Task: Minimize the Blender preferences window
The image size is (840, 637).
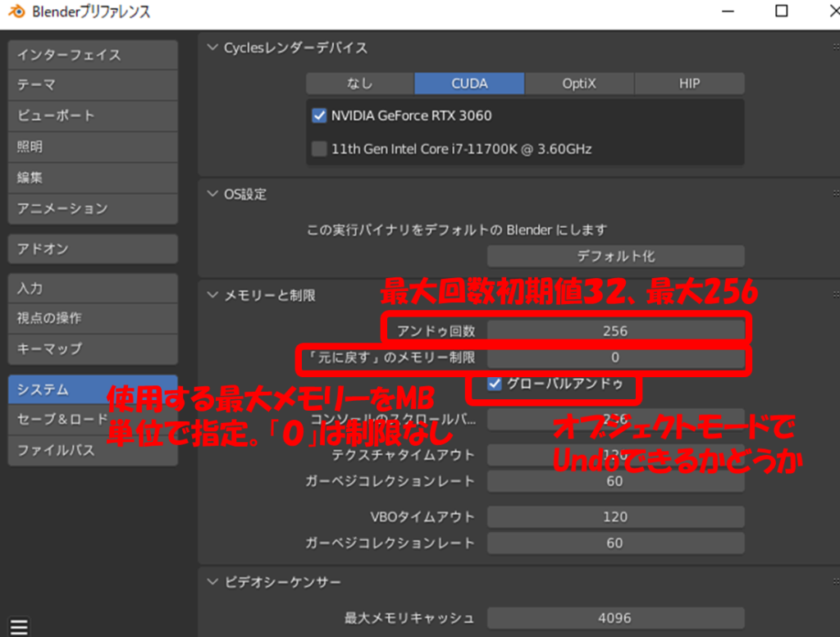Action: click(x=728, y=11)
